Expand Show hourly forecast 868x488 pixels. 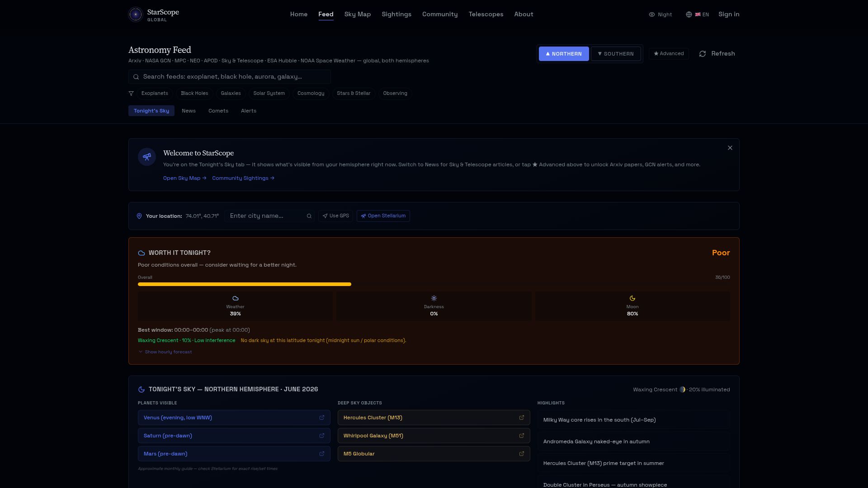(165, 352)
